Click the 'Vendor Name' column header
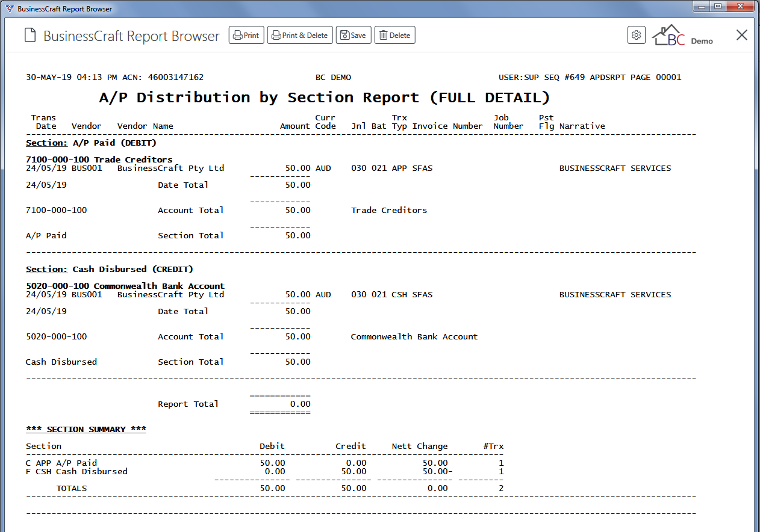The image size is (760, 532). pos(145,126)
